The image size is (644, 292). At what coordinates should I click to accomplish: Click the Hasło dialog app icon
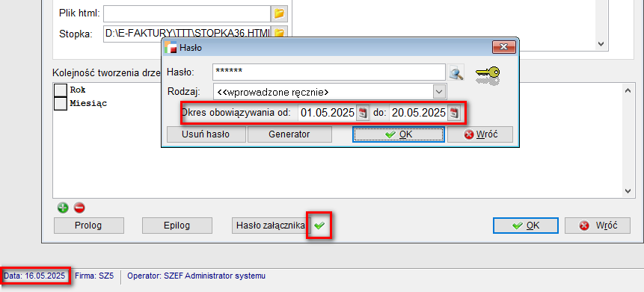pyautogui.click(x=170, y=48)
